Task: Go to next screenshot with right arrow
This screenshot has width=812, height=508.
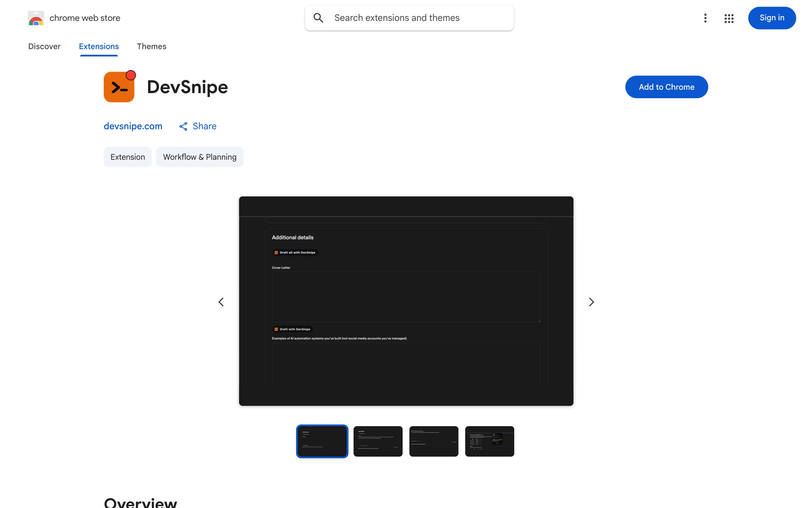Action: coord(591,302)
